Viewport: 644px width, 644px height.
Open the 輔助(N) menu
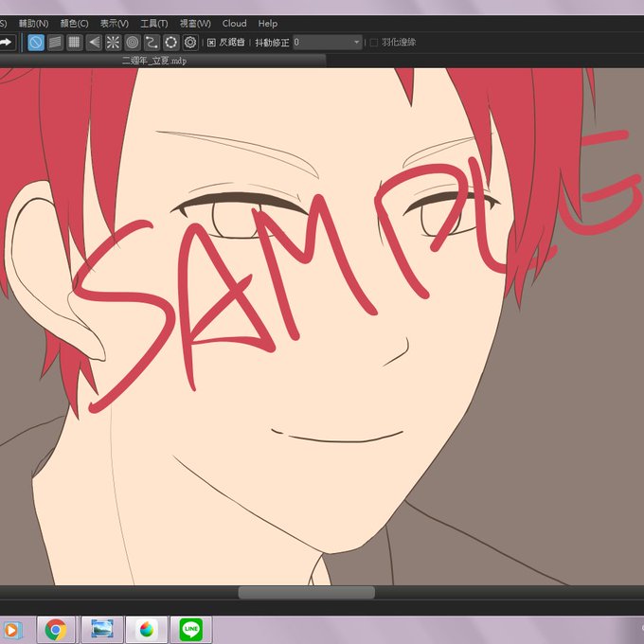point(34,24)
